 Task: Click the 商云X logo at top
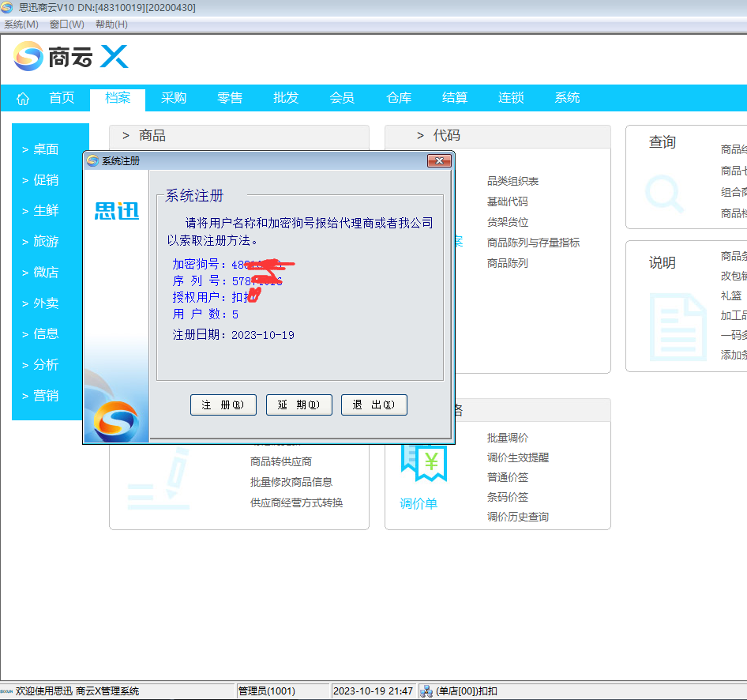[71, 57]
